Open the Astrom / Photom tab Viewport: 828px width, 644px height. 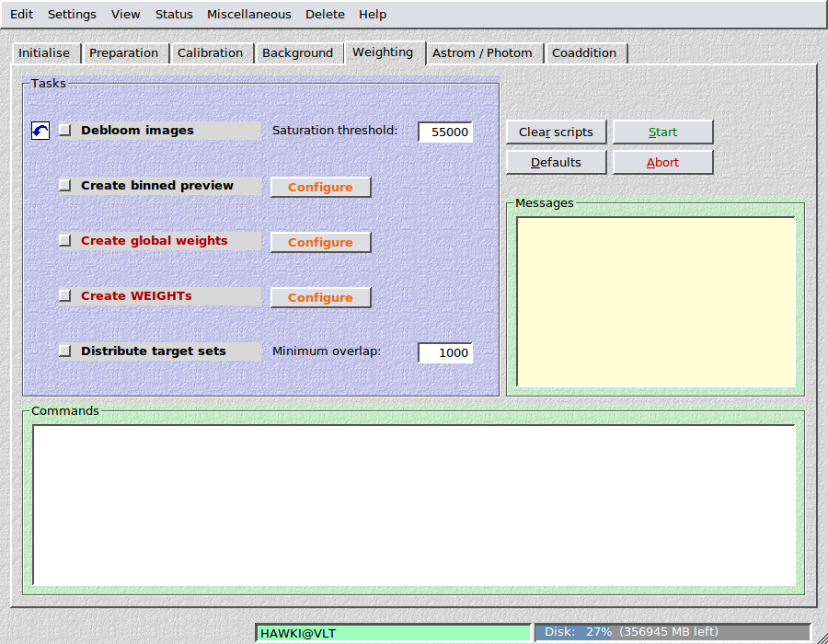[482, 53]
